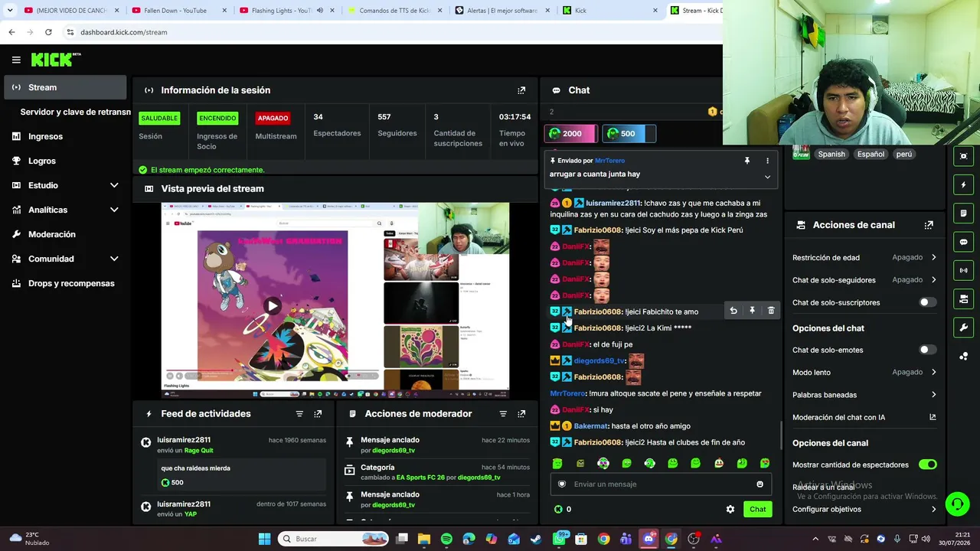Click the MrrTorero username in pinned message
980x551 pixels.
pyautogui.click(x=609, y=161)
